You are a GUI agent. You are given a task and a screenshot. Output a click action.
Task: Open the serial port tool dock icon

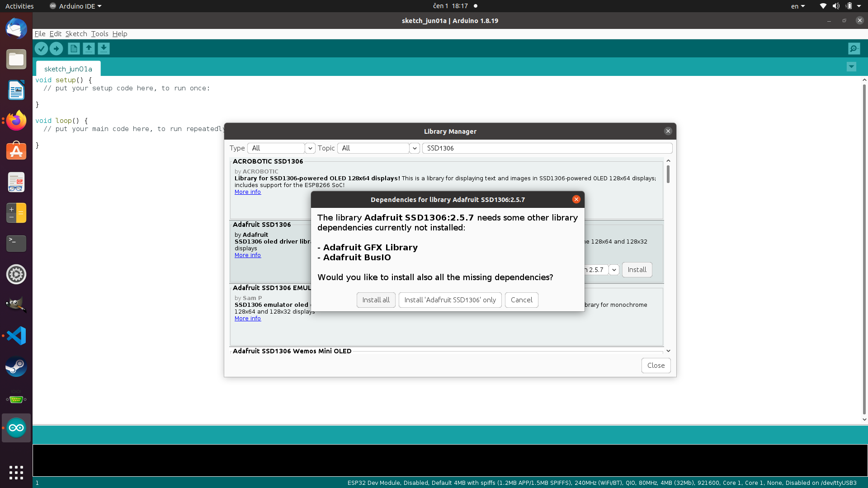click(x=16, y=397)
